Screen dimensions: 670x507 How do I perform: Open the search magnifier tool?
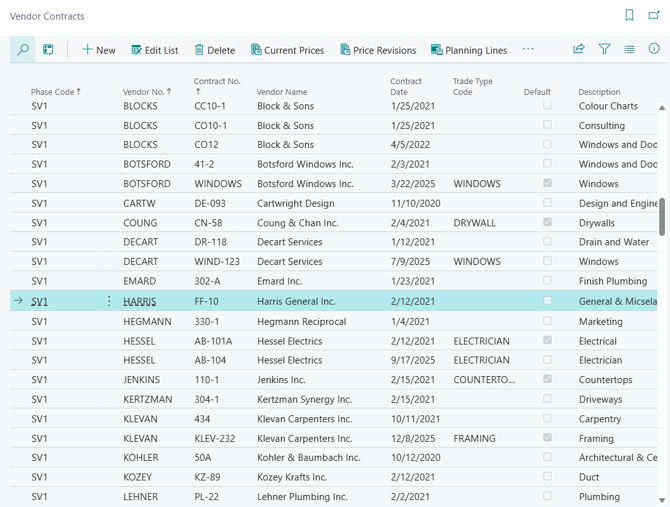pos(23,50)
